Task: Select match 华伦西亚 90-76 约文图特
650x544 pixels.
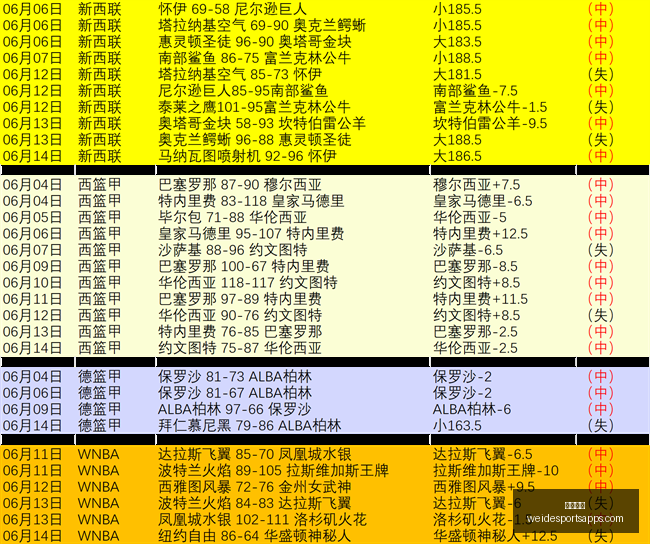Action: point(240,316)
